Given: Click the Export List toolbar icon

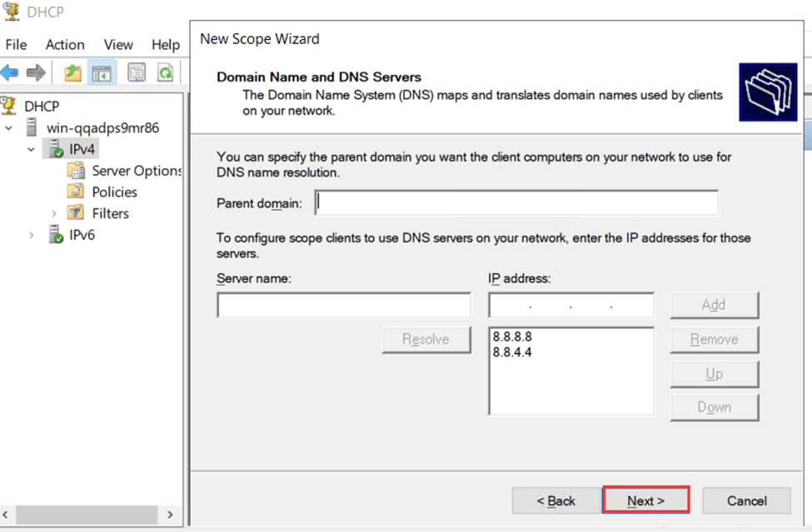Looking at the screenshot, I should click(137, 72).
